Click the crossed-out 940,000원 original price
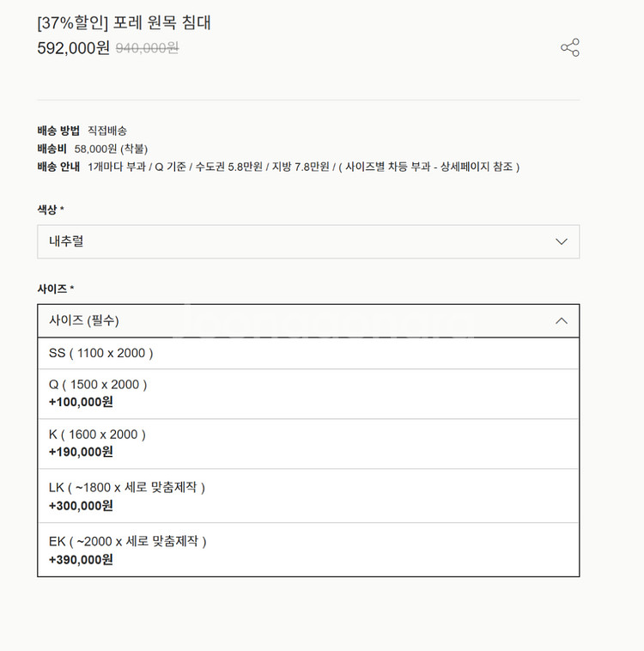This screenshot has width=644, height=651. point(147,48)
